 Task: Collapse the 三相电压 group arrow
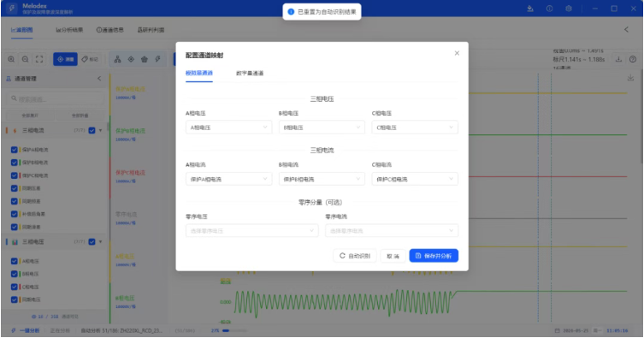click(x=101, y=242)
